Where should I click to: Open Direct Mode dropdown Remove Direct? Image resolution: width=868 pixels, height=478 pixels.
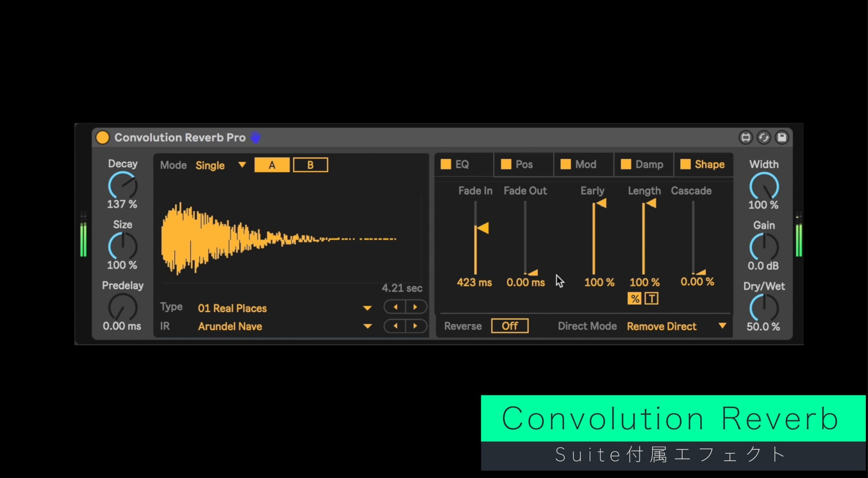[x=677, y=326]
